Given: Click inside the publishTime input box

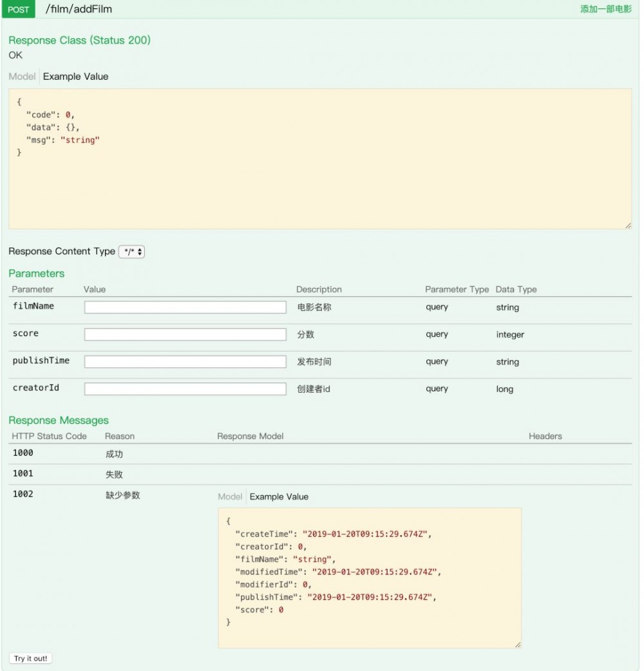Looking at the screenshot, I should pos(185,361).
